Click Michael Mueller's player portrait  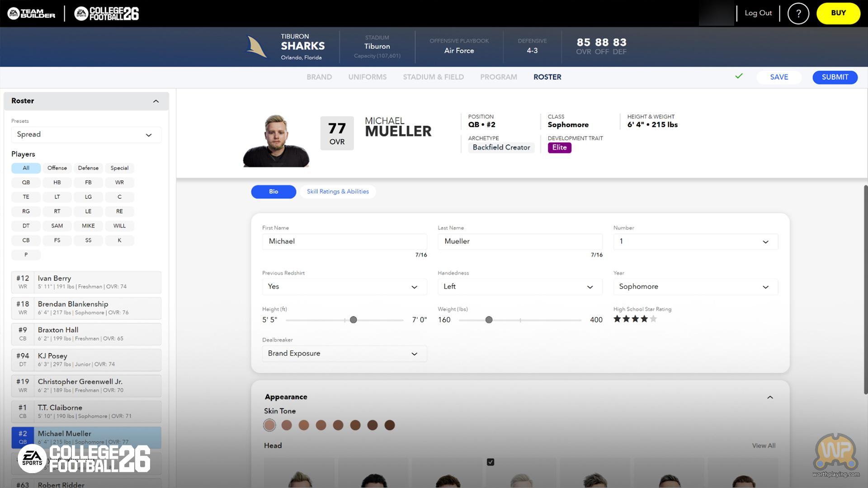(276, 141)
